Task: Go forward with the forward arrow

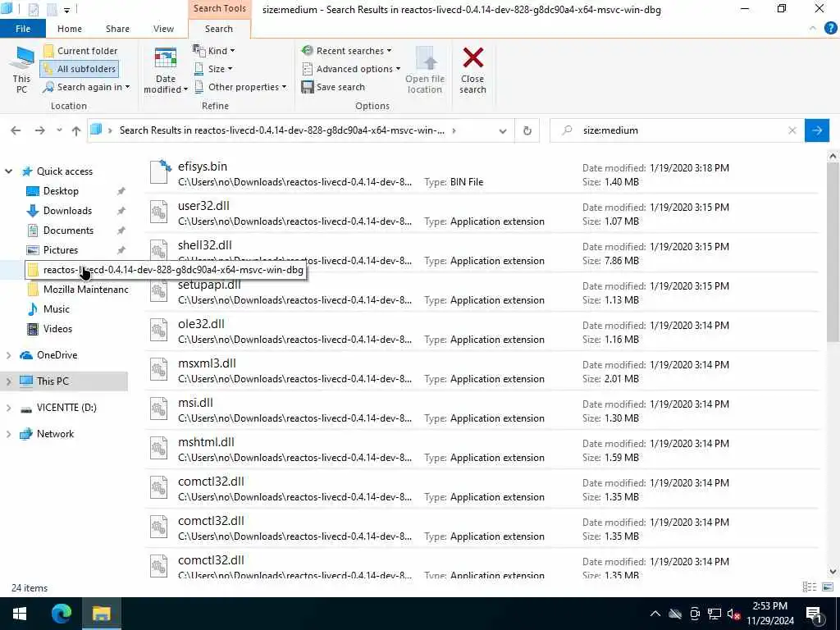Action: (39, 130)
